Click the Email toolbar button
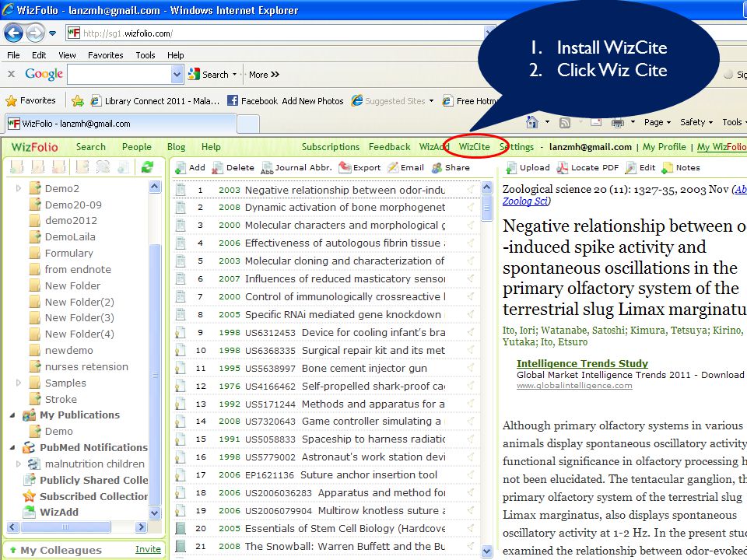747x560 pixels. pos(405,168)
